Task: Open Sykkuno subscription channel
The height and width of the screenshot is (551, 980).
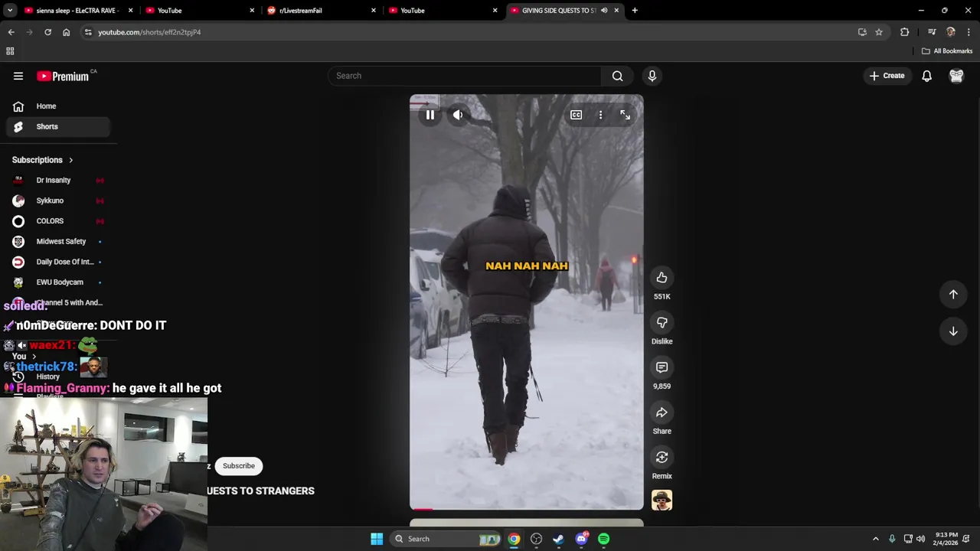Action: (x=58, y=201)
